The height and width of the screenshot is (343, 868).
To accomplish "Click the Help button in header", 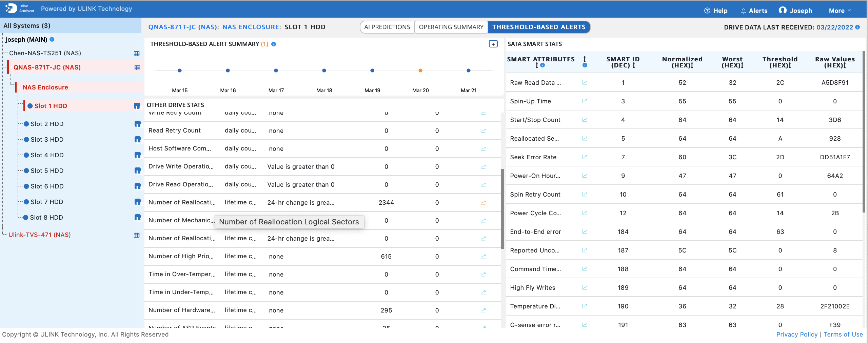I will click(x=716, y=11).
